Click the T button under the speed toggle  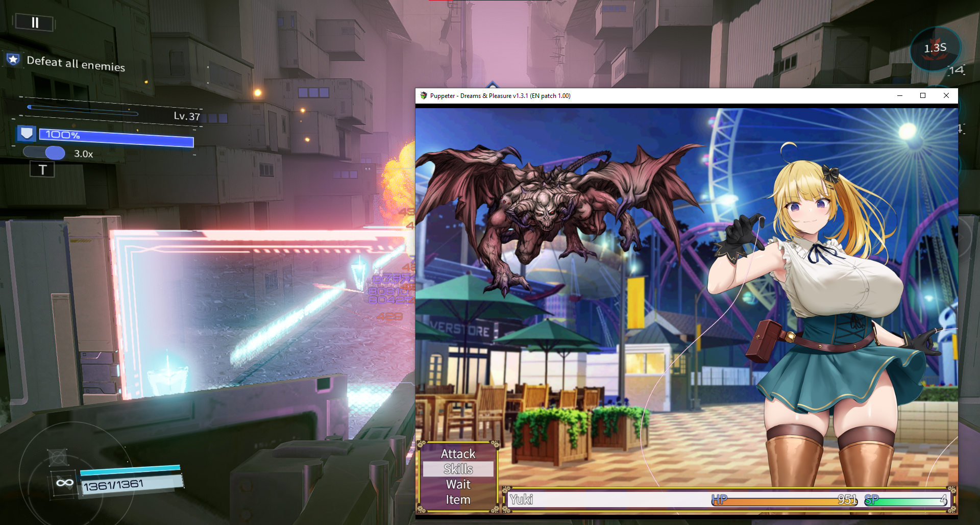click(42, 169)
